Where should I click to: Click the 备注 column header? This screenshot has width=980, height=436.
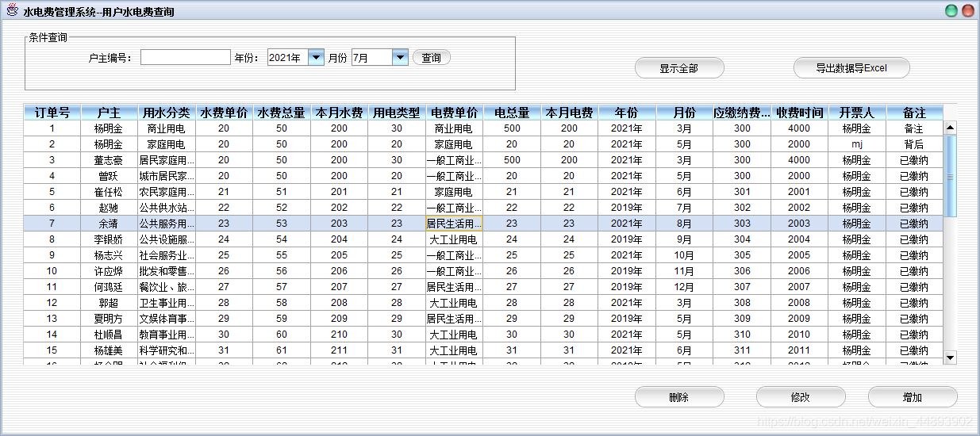[x=914, y=113]
